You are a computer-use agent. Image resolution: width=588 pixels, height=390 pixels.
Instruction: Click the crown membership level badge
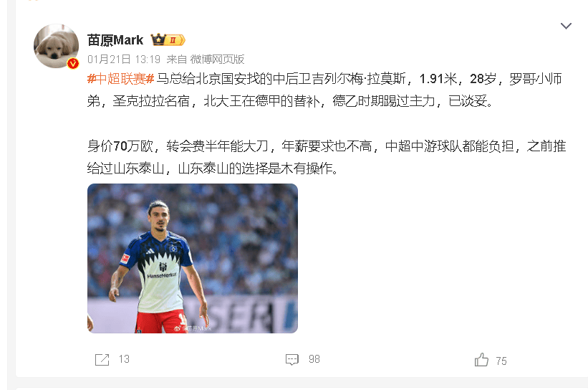pos(158,39)
